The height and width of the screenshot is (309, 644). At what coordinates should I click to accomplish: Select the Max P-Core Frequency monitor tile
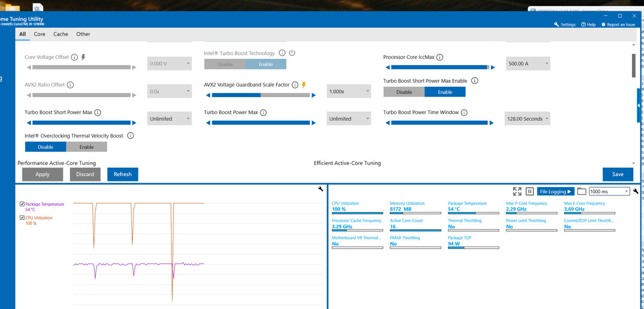532,209
